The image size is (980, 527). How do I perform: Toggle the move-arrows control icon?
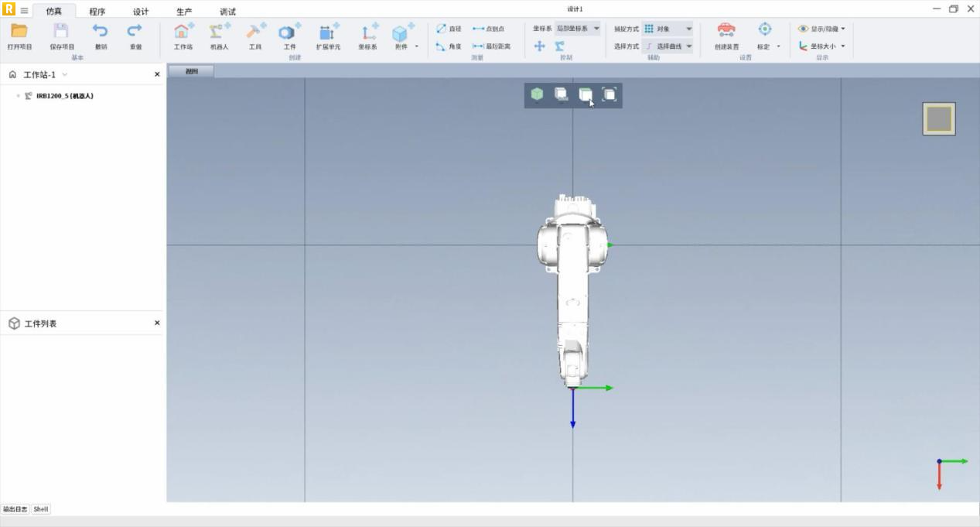point(539,46)
